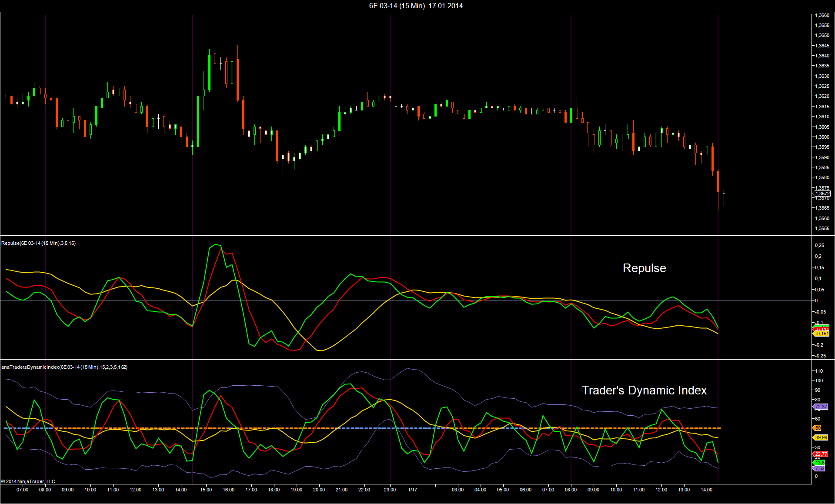Click the 'Repulse' text annotation
835x504 pixels.
(x=644, y=268)
